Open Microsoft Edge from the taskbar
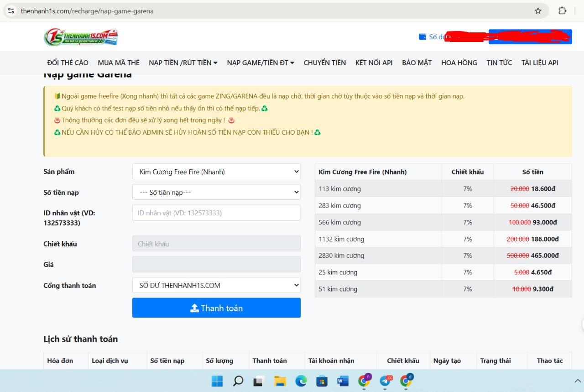584x392 pixels. pos(301,381)
